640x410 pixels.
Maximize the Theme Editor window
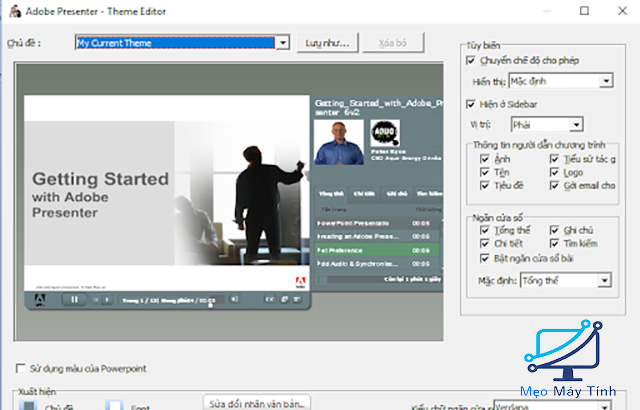tap(584, 11)
